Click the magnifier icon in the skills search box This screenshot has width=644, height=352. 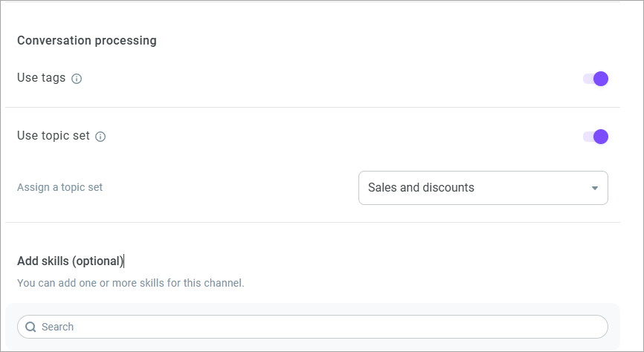click(x=30, y=327)
